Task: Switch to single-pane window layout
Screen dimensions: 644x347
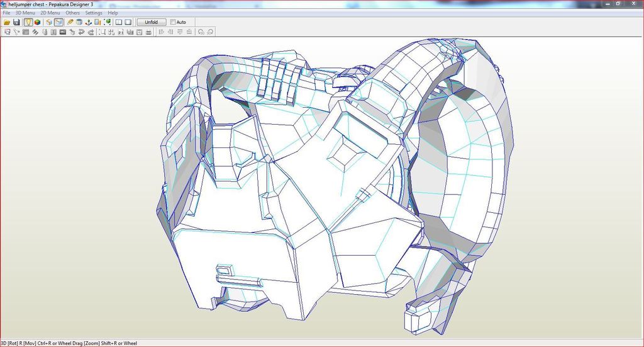Action: pyautogui.click(x=128, y=22)
